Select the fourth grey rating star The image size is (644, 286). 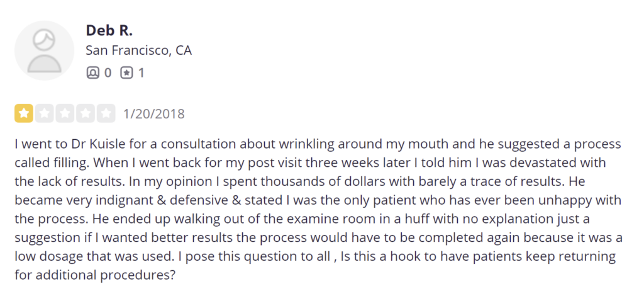(x=86, y=113)
